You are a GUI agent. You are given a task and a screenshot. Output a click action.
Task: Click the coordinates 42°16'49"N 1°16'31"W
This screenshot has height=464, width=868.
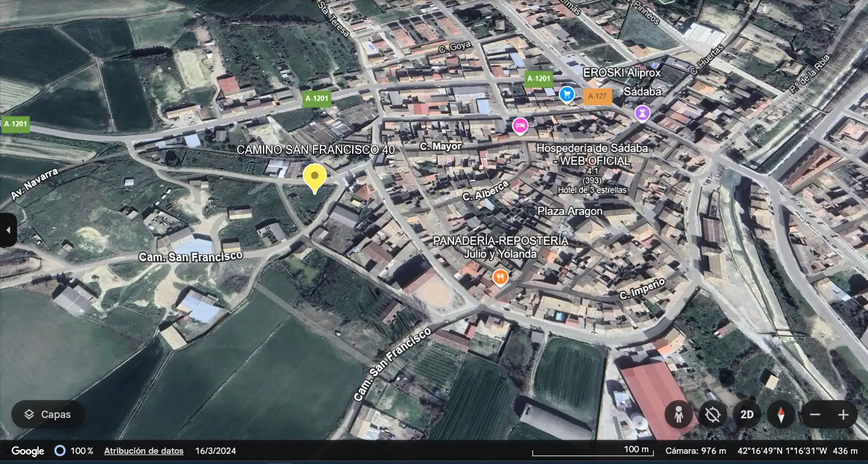(782, 451)
